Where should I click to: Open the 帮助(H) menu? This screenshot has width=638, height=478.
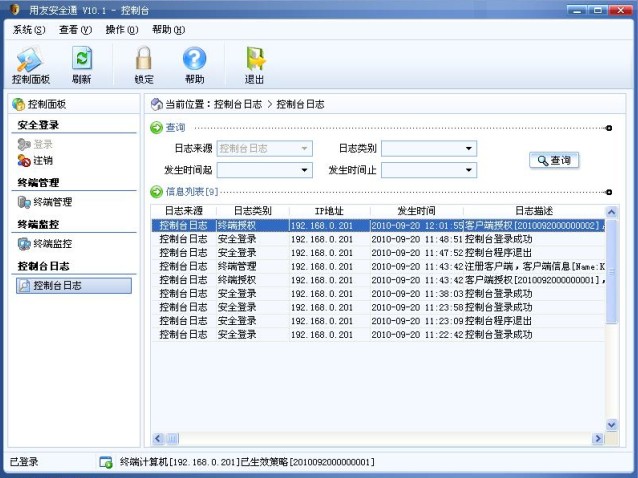168,30
